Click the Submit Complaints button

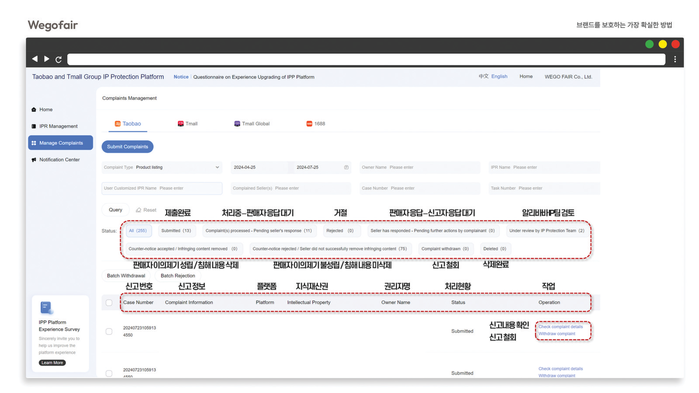tap(127, 147)
